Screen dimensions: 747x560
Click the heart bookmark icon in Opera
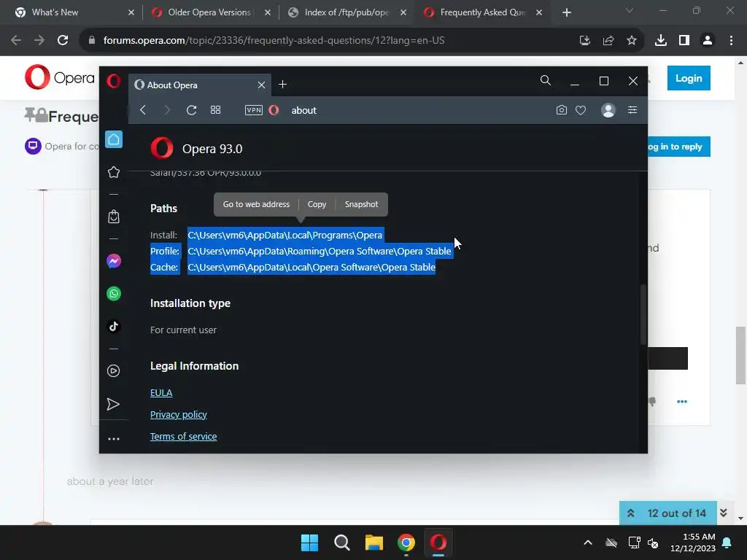tap(581, 111)
